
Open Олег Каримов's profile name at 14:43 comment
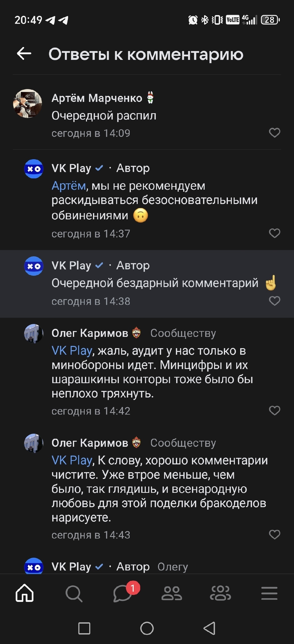point(90,443)
